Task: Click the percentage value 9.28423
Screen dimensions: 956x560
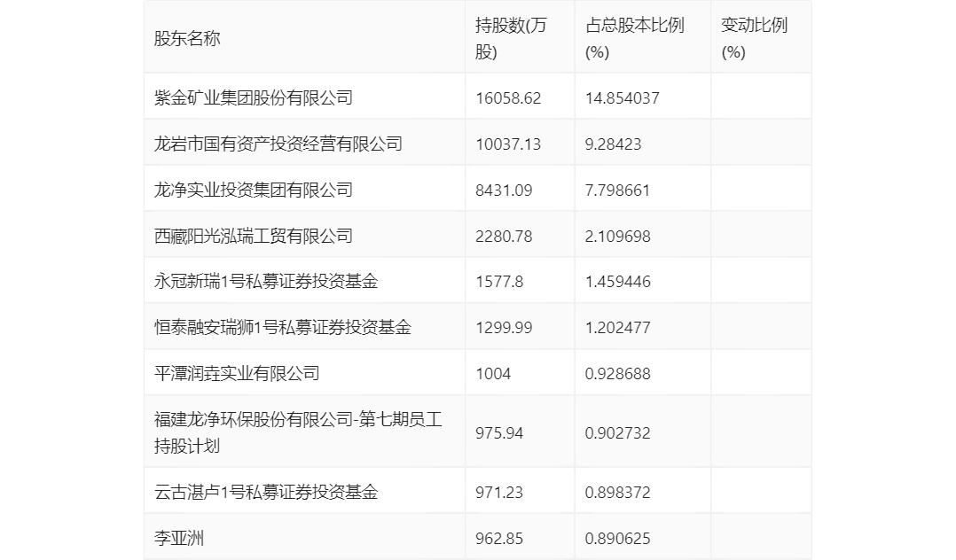Action: point(613,144)
